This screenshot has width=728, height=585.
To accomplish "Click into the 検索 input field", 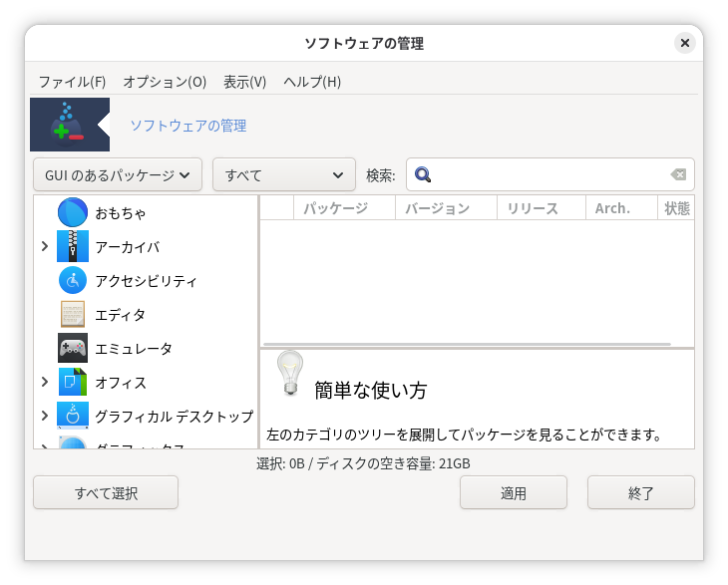I will [550, 174].
